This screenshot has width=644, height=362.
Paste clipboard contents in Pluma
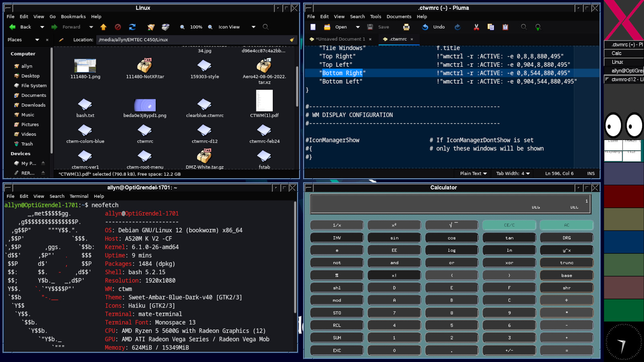click(x=505, y=27)
